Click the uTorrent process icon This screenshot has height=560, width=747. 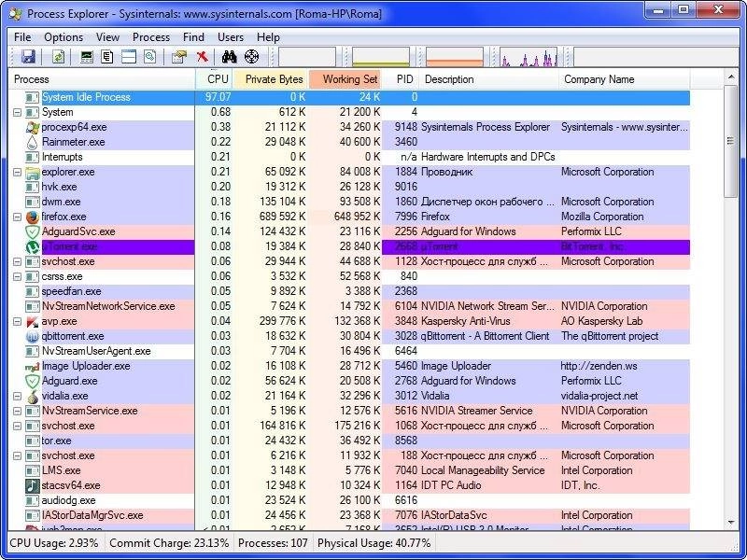coord(33,246)
